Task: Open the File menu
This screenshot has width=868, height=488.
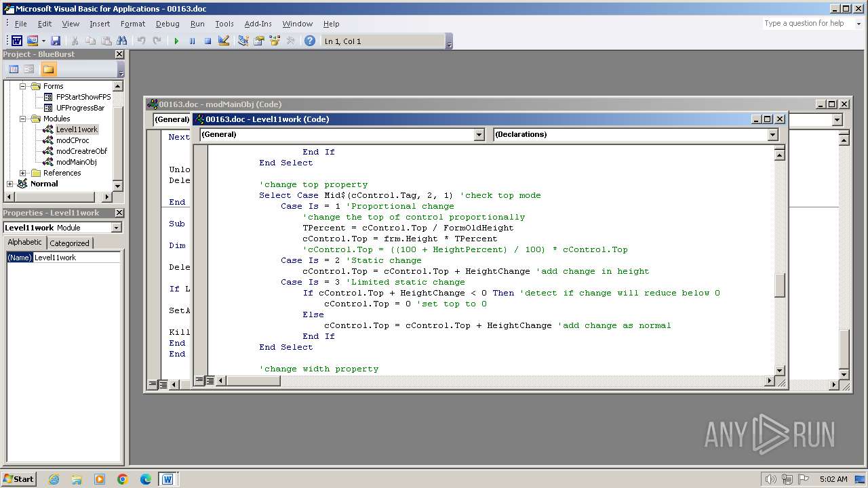Action: click(21, 24)
